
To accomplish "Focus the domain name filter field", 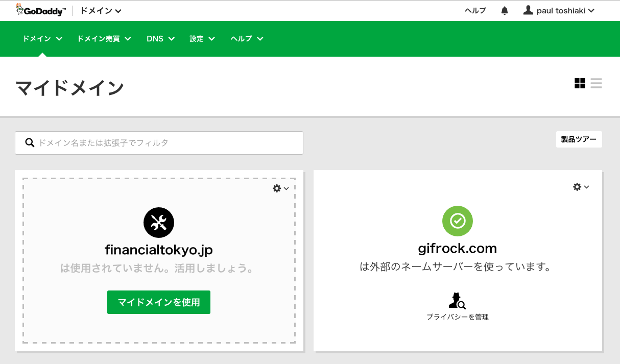I will (x=159, y=143).
